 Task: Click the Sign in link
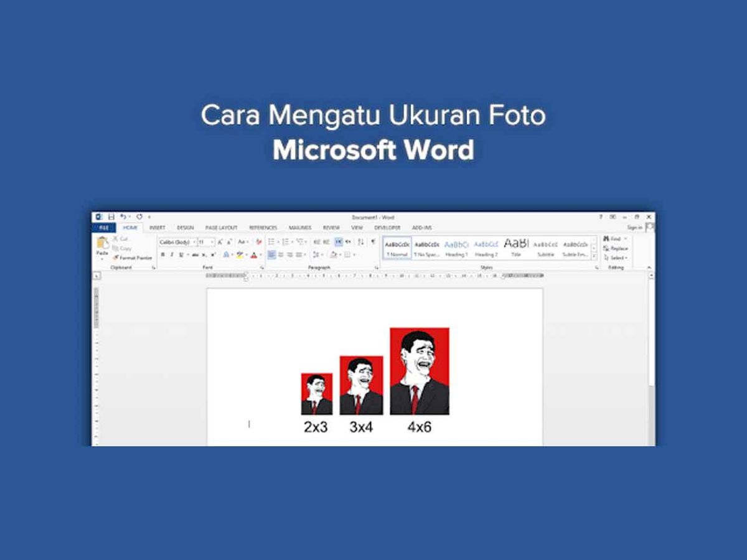pyautogui.click(x=634, y=228)
